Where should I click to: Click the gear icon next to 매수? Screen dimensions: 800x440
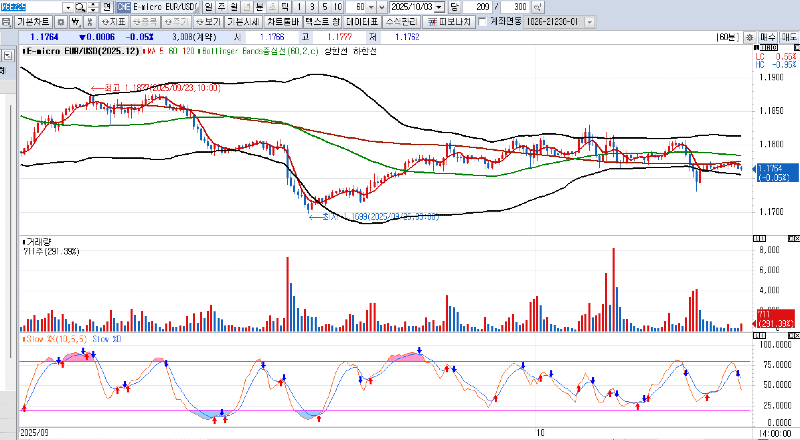coord(747,36)
